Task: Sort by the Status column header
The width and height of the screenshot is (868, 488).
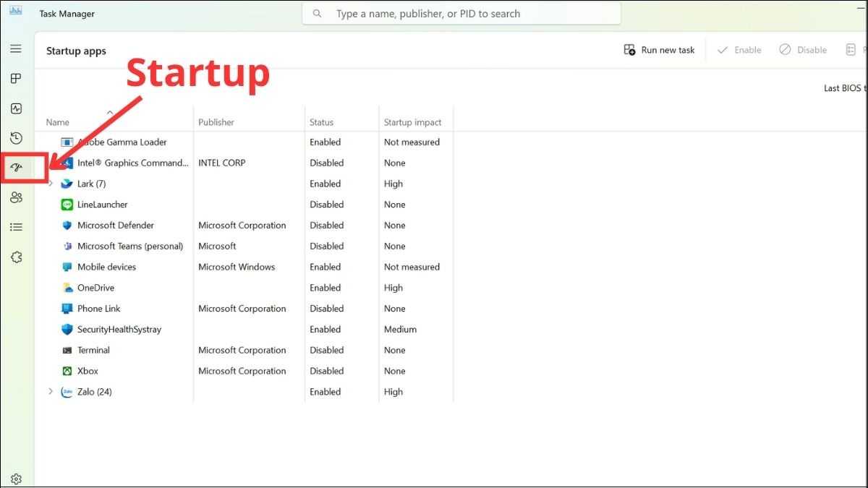Action: pyautogui.click(x=322, y=122)
